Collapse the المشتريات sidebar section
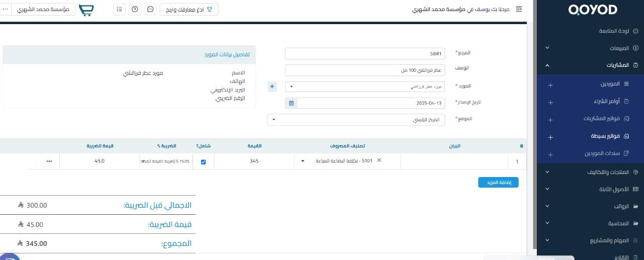 pos(547,65)
